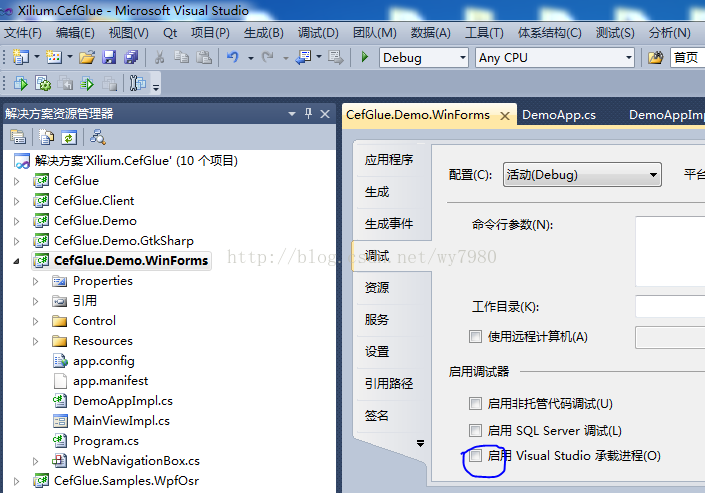Enable 启用非托管代码调试 checkbox

(475, 403)
